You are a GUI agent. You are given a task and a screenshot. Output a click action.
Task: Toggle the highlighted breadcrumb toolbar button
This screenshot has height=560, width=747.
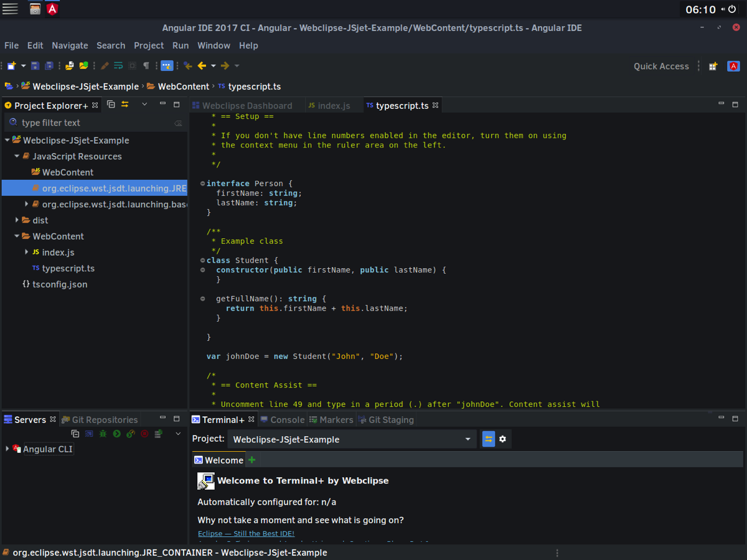[167, 65]
